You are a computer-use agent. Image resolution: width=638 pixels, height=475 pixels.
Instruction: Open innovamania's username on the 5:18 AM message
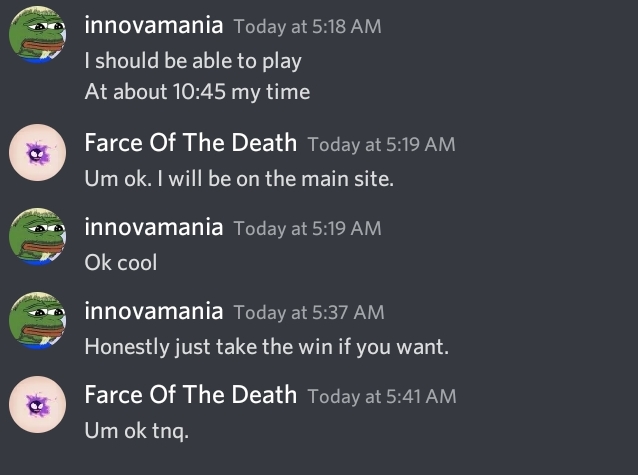coord(153,26)
